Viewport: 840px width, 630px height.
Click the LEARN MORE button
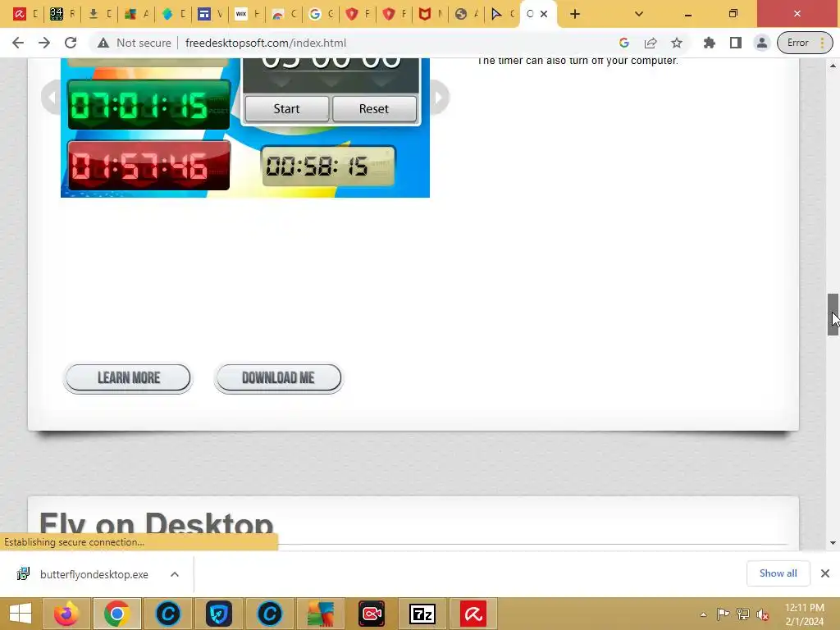coord(128,378)
